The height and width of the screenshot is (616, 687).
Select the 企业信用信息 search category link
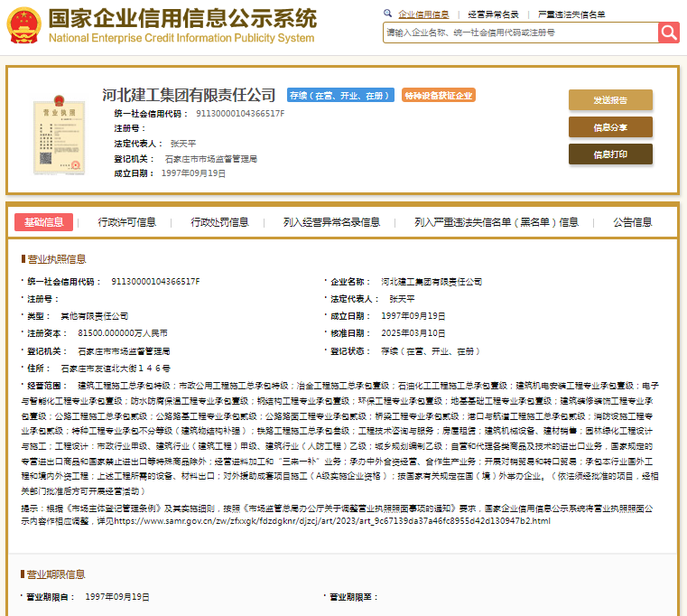click(423, 14)
